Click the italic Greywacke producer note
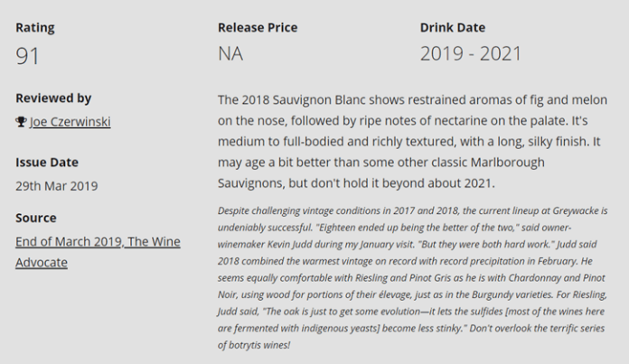Screen dimensions: 629x364 click(x=412, y=278)
